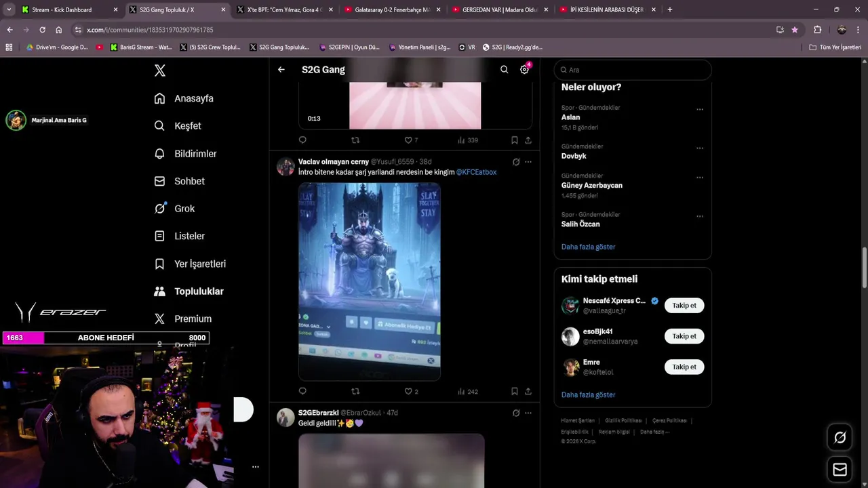The height and width of the screenshot is (488, 868).
Task: Open Sohbet messages page
Action: tap(179, 181)
